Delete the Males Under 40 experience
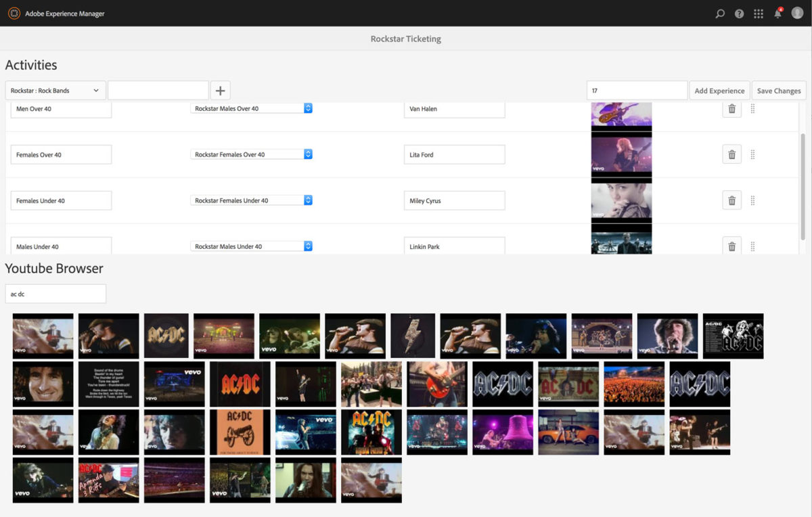This screenshot has width=812, height=517. point(731,246)
